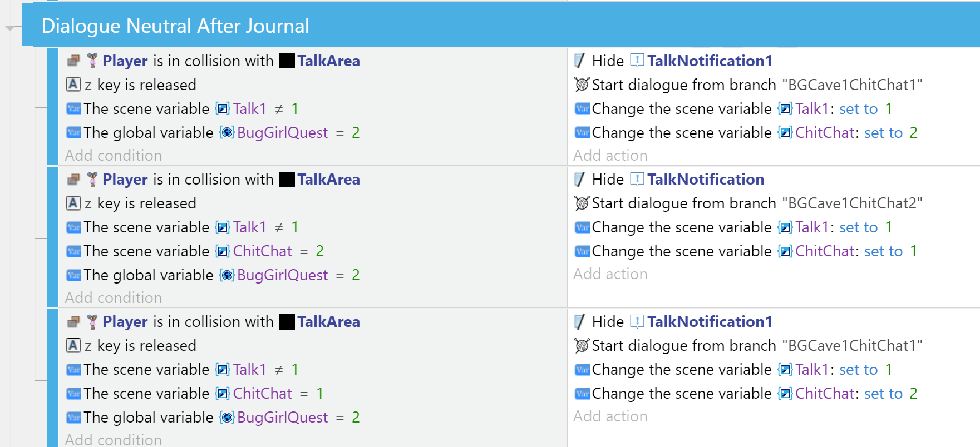Click the TalkNotification1 object icon in third event
Image resolution: width=980 pixels, height=447 pixels.
pyautogui.click(x=637, y=321)
